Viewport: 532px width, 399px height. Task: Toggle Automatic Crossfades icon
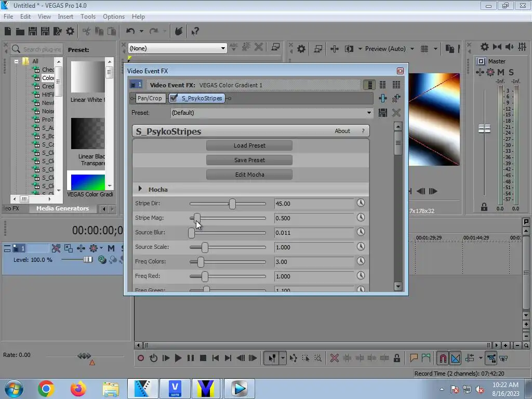456,358
